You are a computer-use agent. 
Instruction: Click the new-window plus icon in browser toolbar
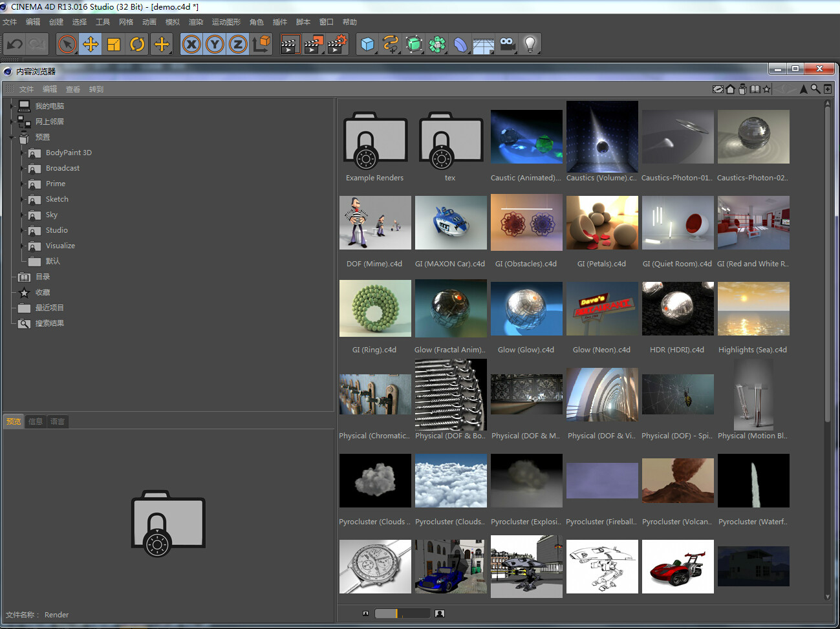pos(828,89)
